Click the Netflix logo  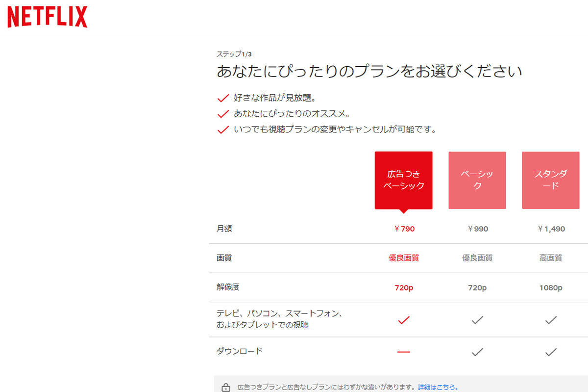click(46, 16)
